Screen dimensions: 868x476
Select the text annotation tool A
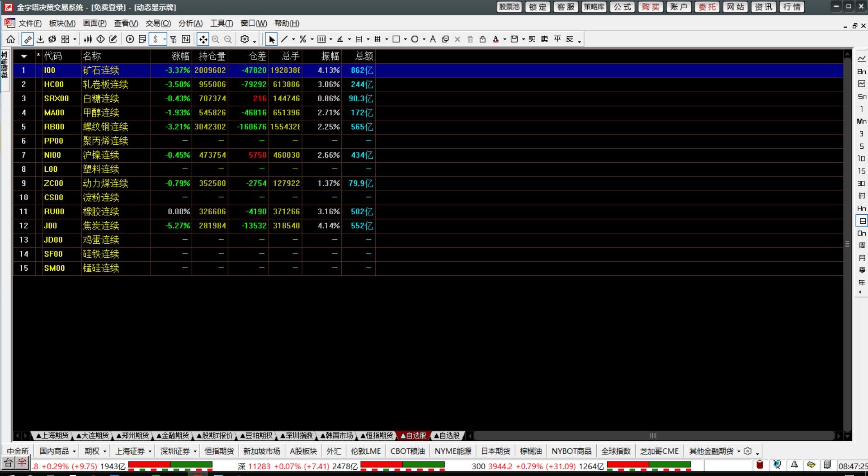pos(433,39)
